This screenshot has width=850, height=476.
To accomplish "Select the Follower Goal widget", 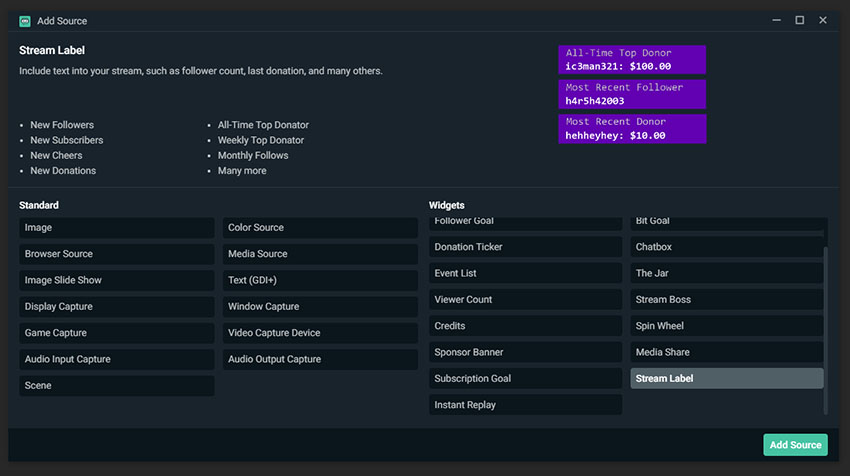I will coord(525,223).
